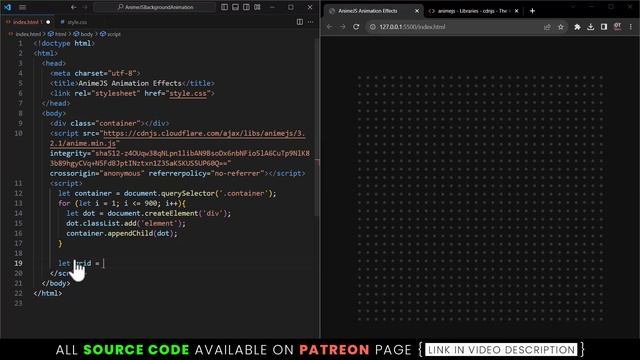Follow the cdnjs anime.min.js URL in line 10
640x360 pixels.
click(x=204, y=133)
